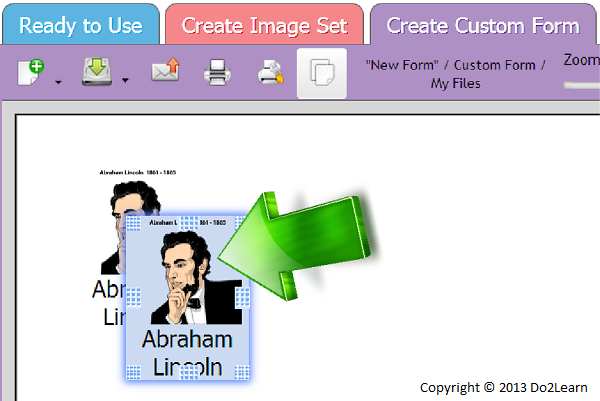Screen dimensions: 600x401
Task: Click the Zoom slider track
Action: (582, 84)
